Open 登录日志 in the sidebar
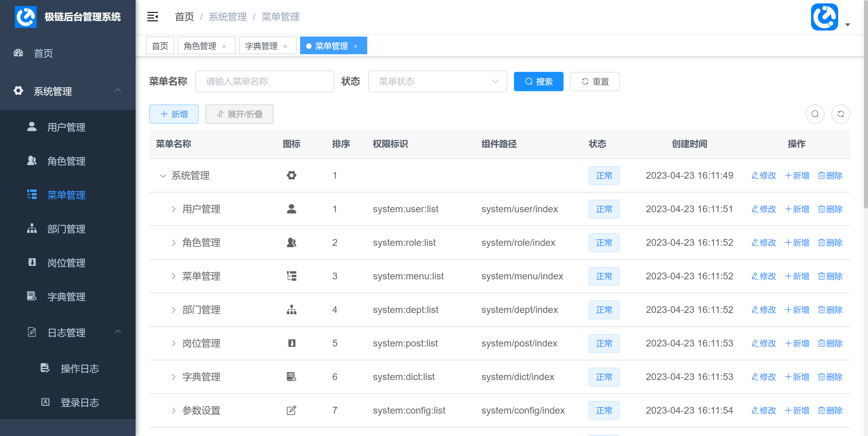This screenshot has height=436, width=868. (x=68, y=402)
